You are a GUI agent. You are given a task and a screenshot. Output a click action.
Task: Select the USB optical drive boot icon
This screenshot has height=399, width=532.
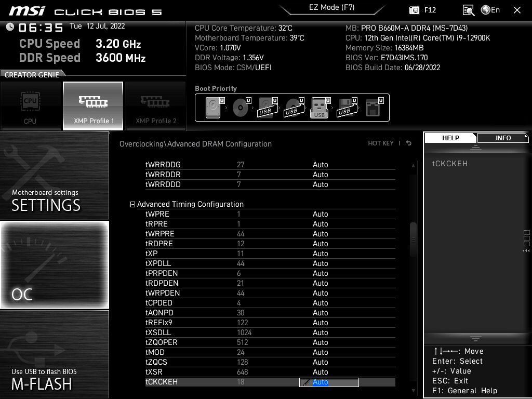[294, 108]
